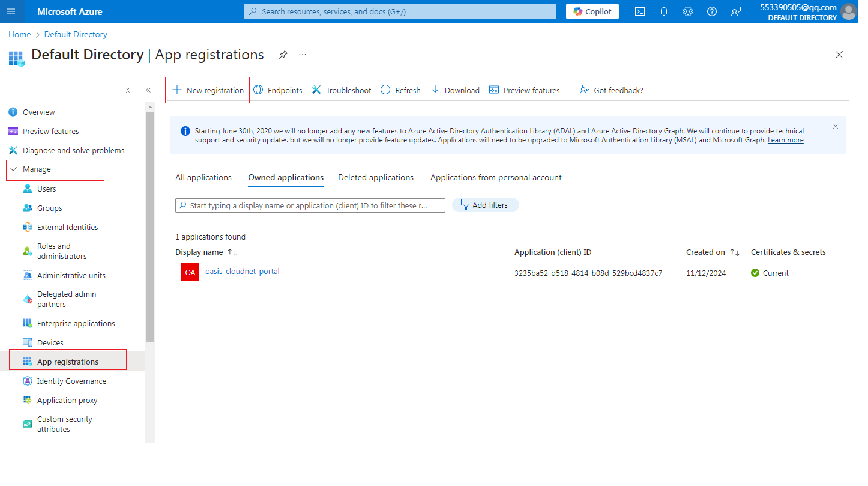The width and height of the screenshot is (868, 486).
Task: Select the Owned applications tab
Action: pos(286,177)
